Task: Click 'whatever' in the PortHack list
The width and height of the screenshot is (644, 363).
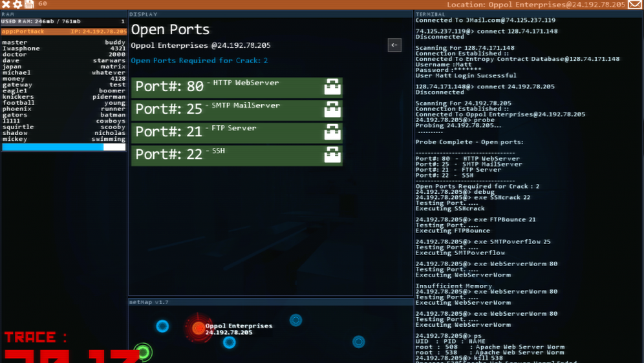Action: click(109, 72)
